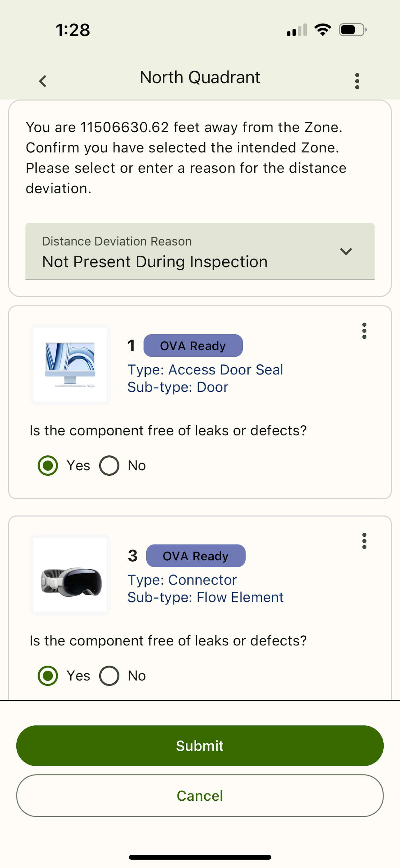The width and height of the screenshot is (400, 868).
Task: Select Yes for Connector component
Action: click(48, 676)
